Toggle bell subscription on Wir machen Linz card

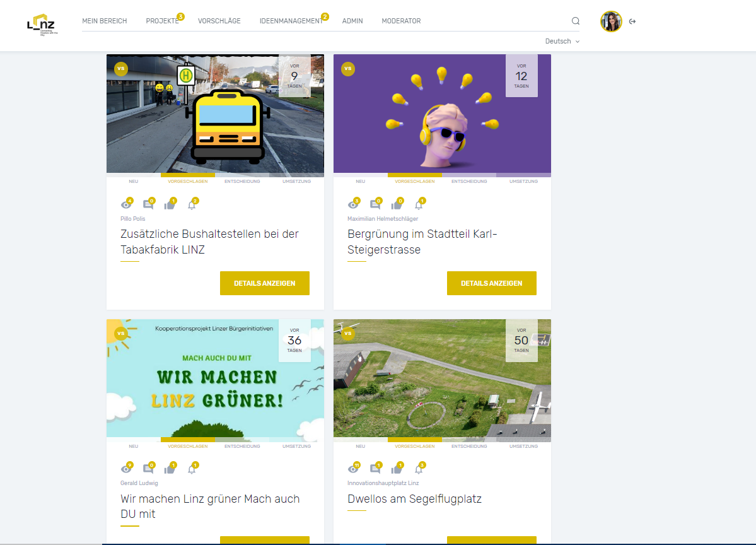[x=192, y=469]
